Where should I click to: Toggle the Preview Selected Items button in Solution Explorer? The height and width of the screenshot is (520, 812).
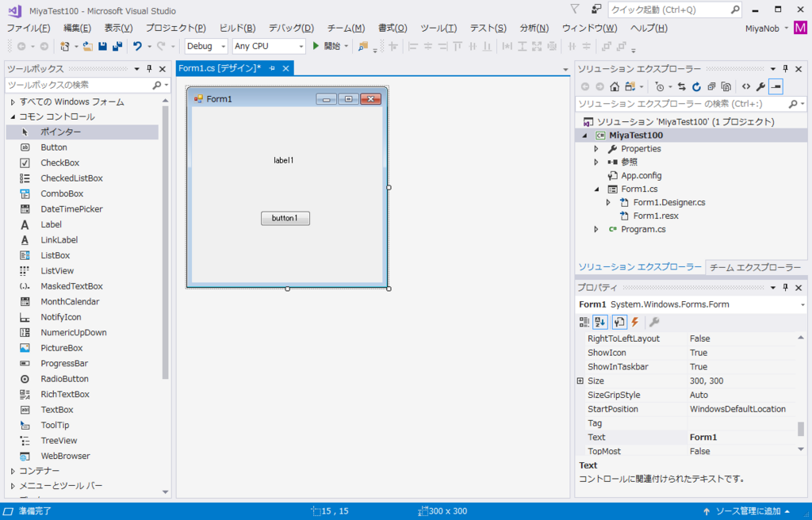tap(776, 86)
